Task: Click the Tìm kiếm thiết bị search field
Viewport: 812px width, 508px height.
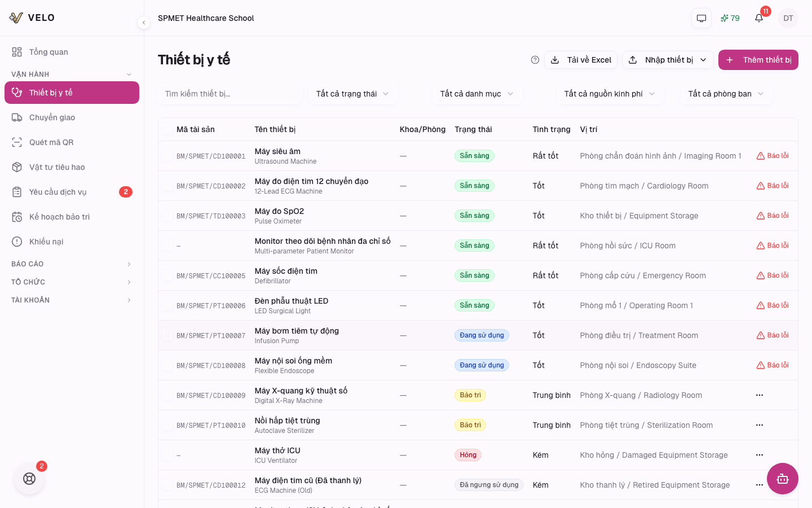Action: (230, 94)
